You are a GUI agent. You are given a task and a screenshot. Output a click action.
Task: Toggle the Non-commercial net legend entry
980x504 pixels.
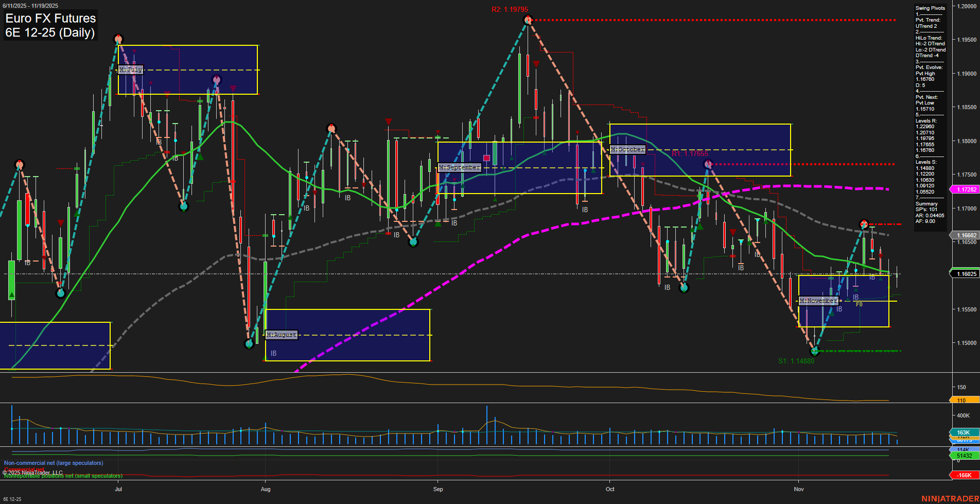(52, 463)
